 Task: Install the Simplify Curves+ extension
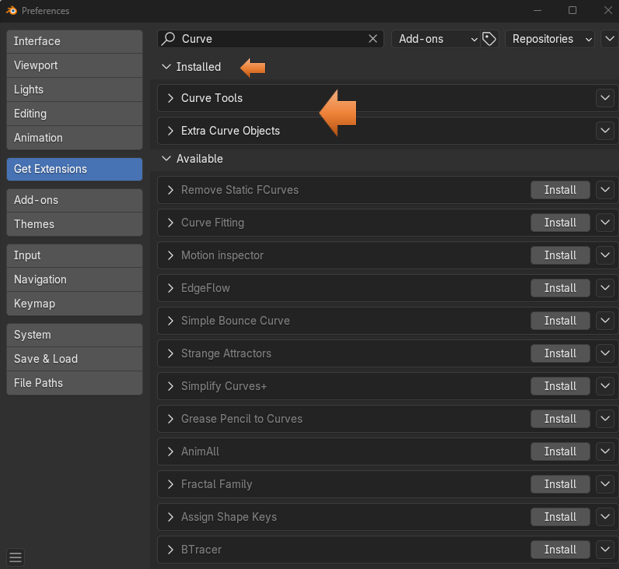coord(559,386)
